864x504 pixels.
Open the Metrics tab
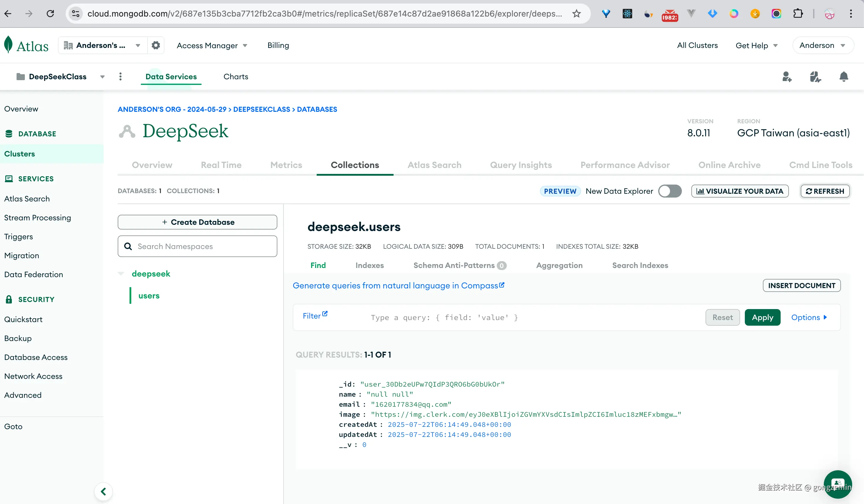tap(286, 165)
